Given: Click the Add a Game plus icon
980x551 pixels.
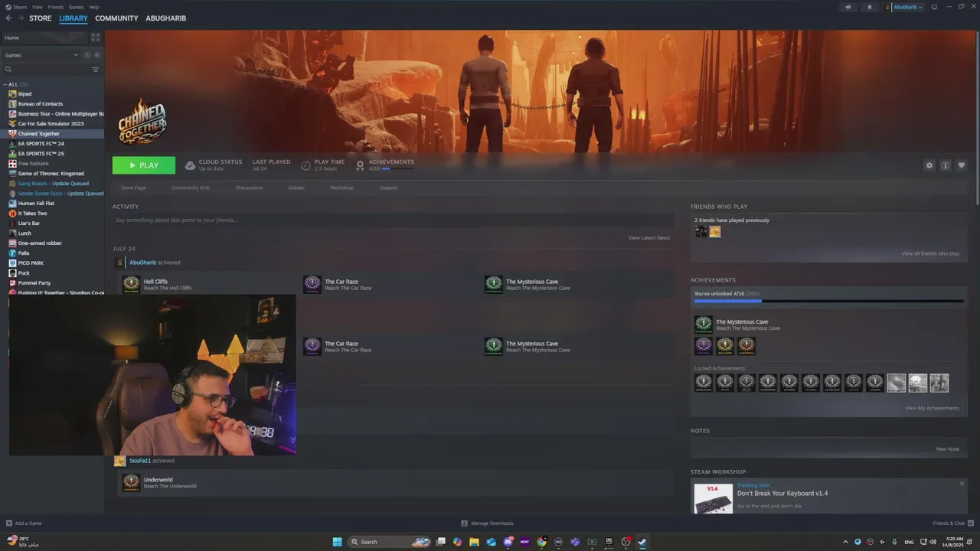Looking at the screenshot, I should 9,523.
